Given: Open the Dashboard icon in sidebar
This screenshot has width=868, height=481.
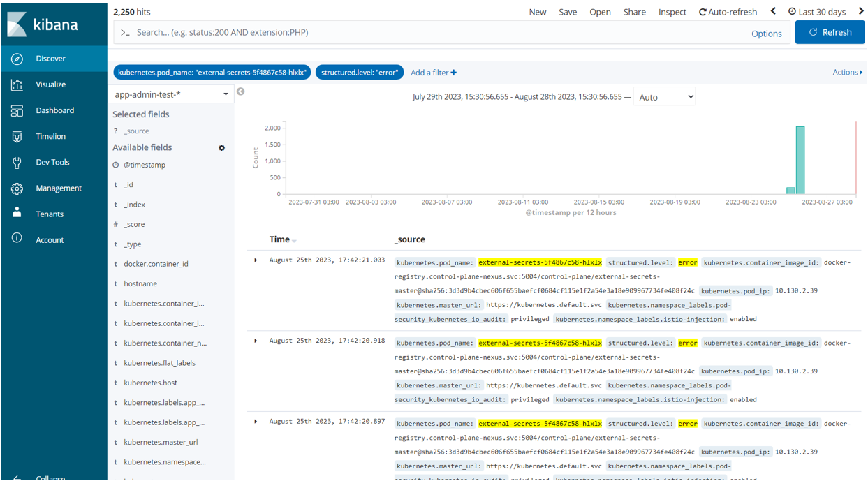Looking at the screenshot, I should 17,110.
